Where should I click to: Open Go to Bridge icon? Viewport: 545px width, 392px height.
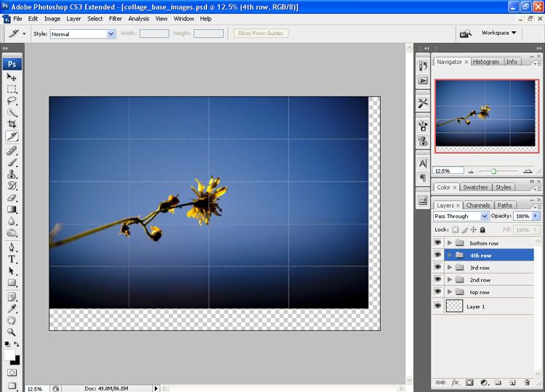465,33
